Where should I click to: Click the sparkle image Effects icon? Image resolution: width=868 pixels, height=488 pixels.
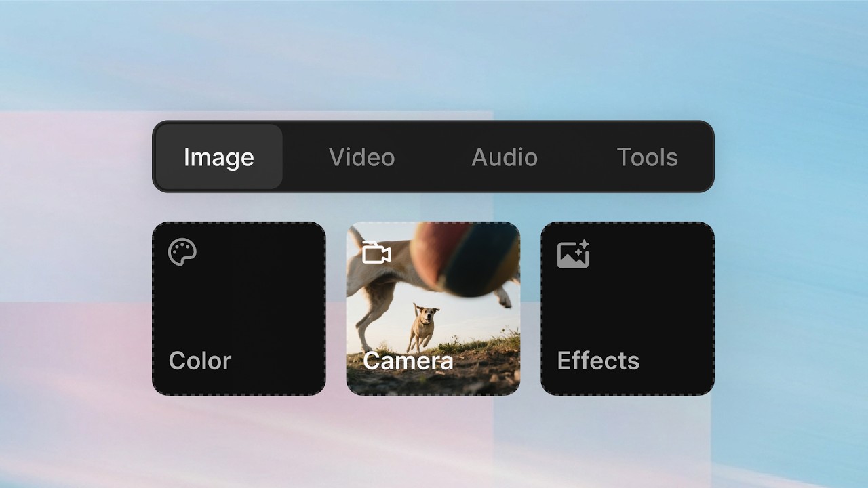click(x=573, y=253)
